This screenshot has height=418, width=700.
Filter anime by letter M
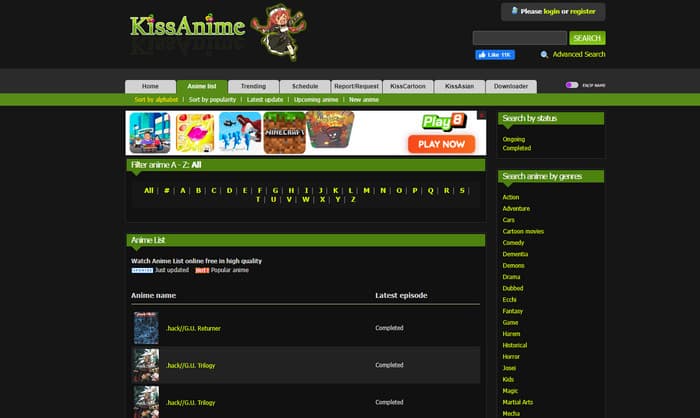[x=367, y=191]
